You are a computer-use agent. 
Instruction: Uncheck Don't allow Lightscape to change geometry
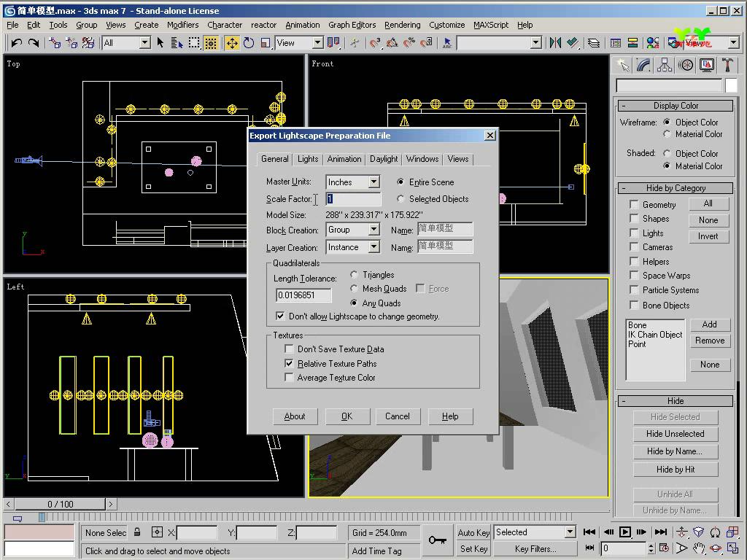(x=280, y=316)
